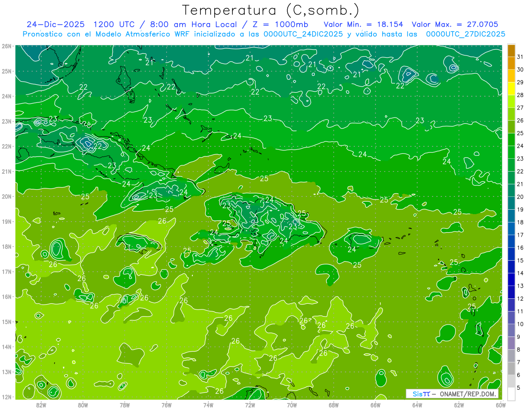Click colorbar legend value 10

tap(520, 324)
